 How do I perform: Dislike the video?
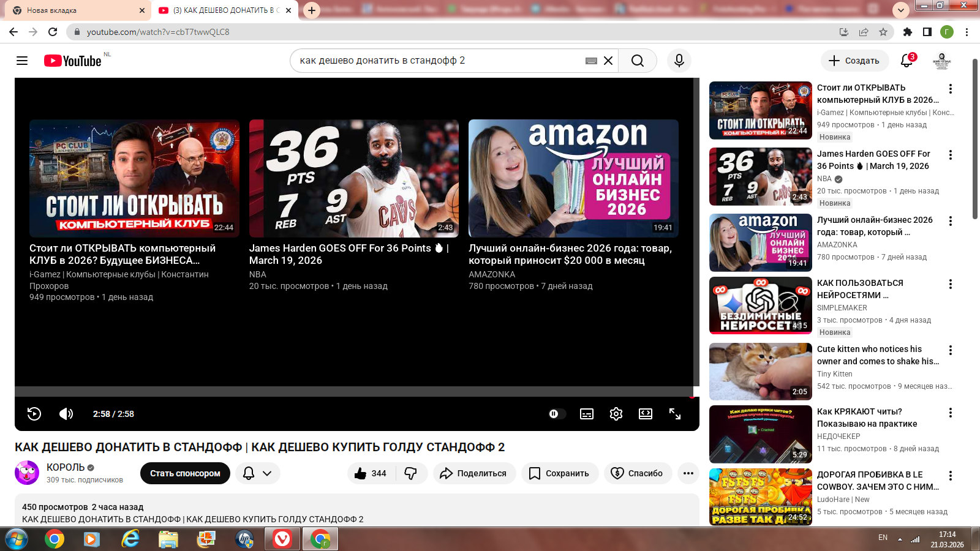(x=410, y=473)
